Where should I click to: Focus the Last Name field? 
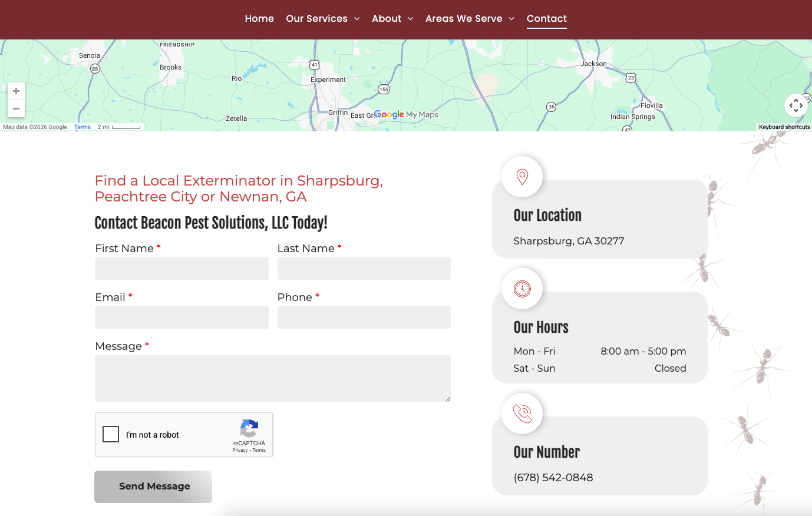(364, 269)
